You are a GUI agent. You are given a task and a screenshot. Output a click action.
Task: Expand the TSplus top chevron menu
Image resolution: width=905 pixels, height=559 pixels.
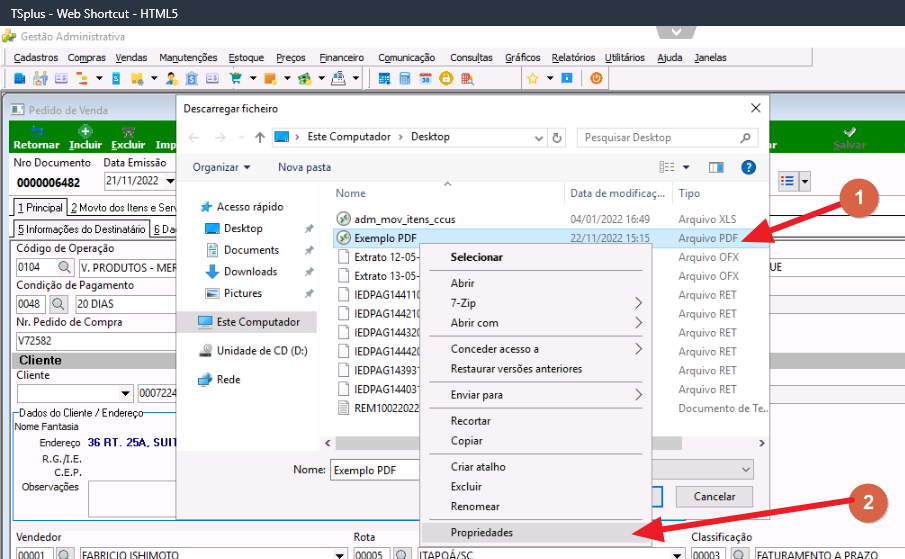click(676, 32)
